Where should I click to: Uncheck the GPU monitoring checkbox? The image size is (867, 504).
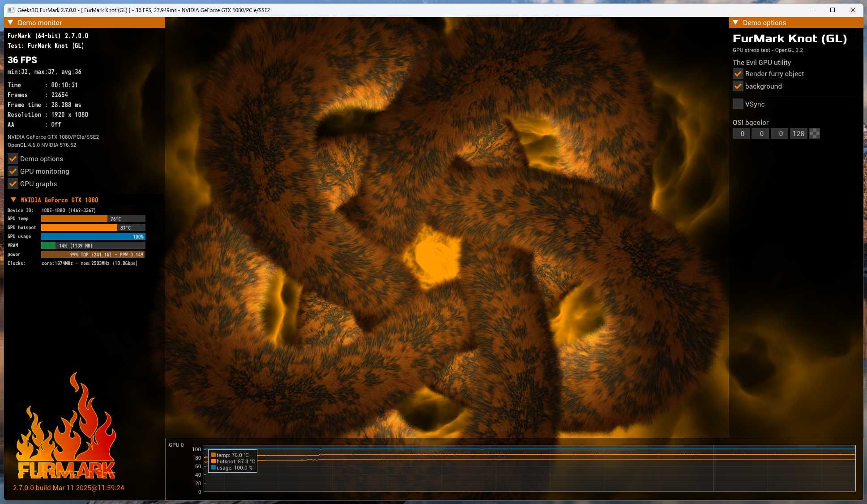13,171
